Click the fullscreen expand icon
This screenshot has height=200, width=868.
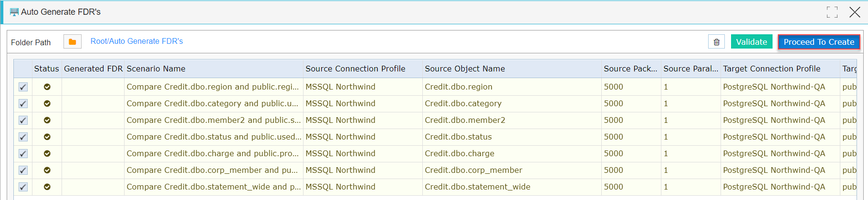(x=832, y=12)
